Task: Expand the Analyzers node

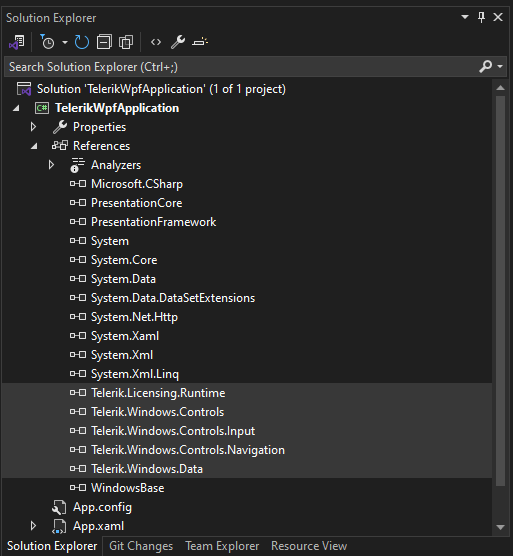Action: point(51,165)
